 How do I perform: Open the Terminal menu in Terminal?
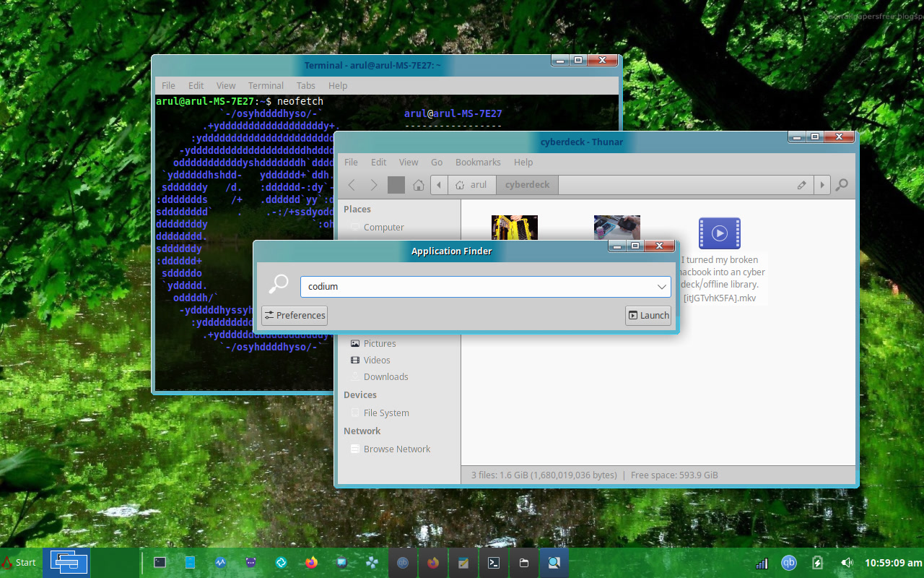(x=266, y=85)
